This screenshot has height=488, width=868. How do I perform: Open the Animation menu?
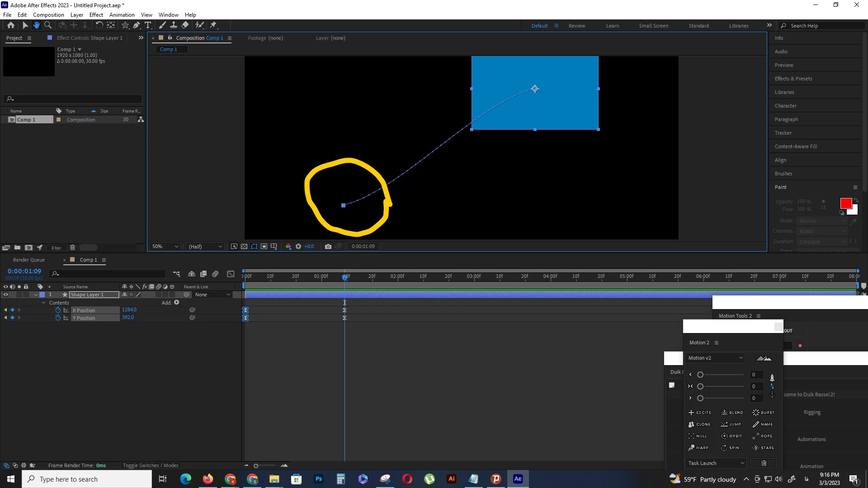point(122,14)
